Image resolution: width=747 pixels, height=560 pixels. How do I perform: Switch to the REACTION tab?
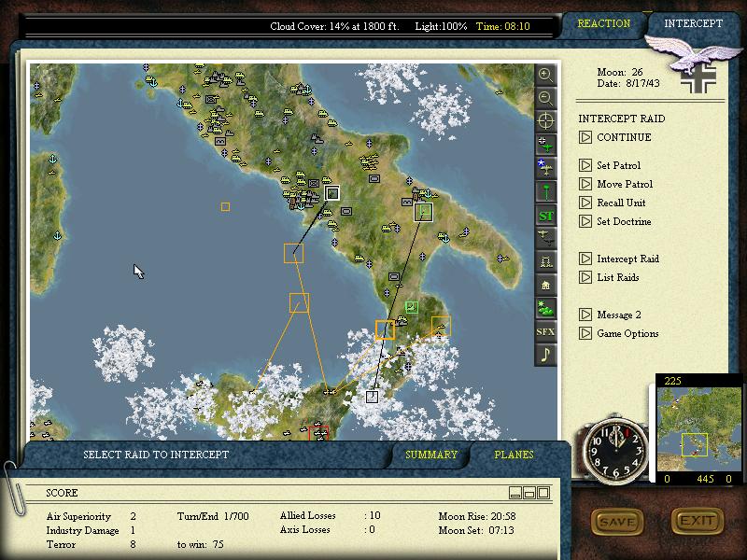point(603,24)
